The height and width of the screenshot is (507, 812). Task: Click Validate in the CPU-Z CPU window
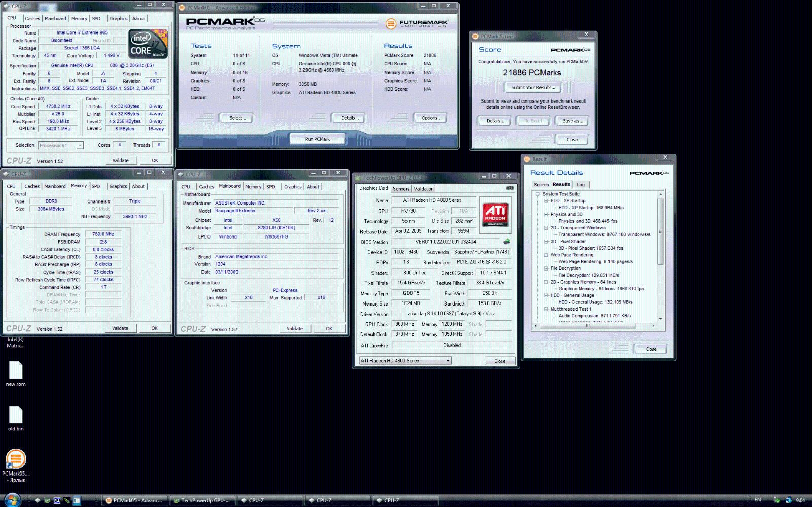[x=120, y=160]
